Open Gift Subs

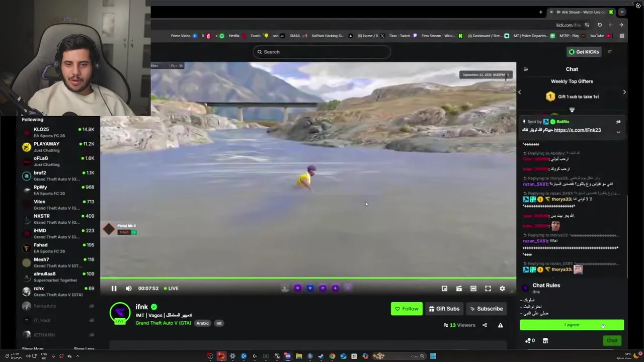(444, 309)
